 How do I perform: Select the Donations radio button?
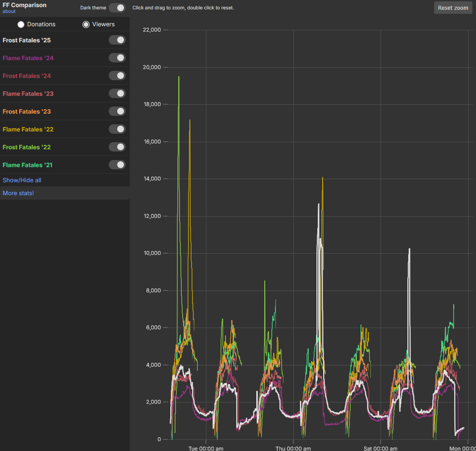point(21,25)
